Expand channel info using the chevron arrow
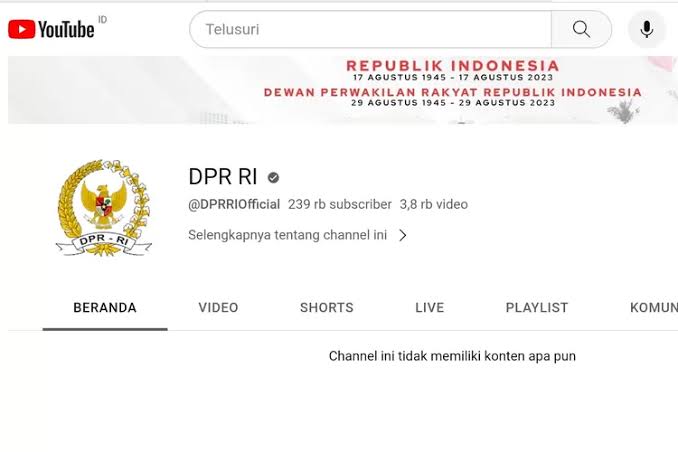This screenshot has width=678, height=452. tap(403, 236)
